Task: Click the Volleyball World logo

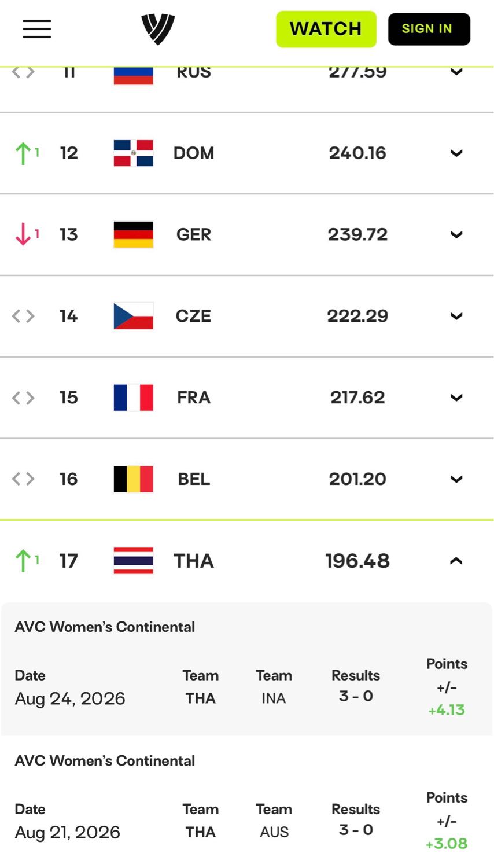Action: coord(158,30)
